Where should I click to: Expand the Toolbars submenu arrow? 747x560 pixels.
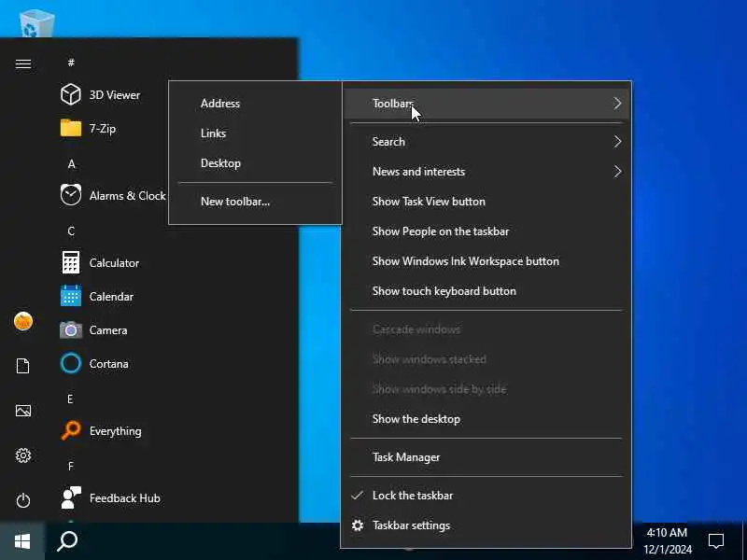pos(617,104)
